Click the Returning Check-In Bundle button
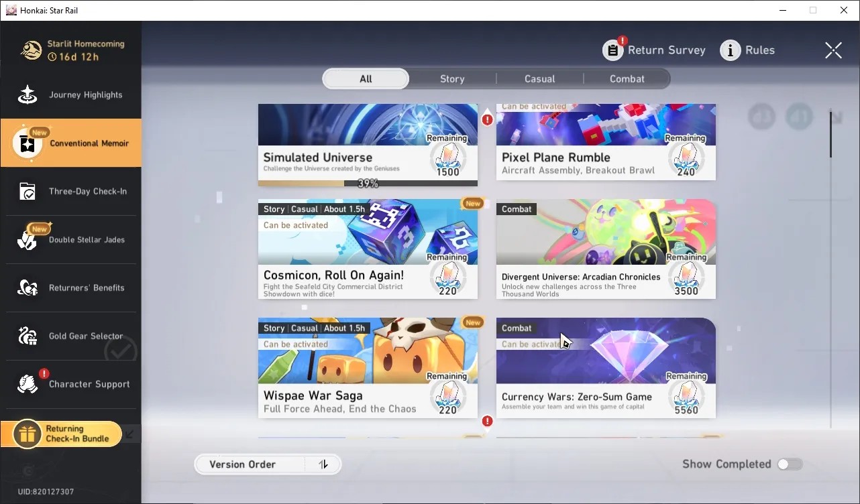860x504 pixels. [x=61, y=434]
